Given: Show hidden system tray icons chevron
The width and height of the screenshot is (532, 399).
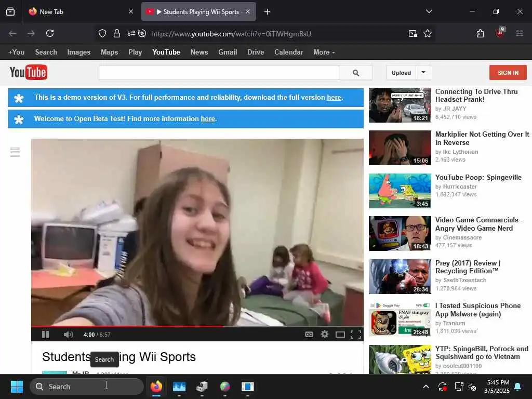Looking at the screenshot, I should (x=426, y=387).
